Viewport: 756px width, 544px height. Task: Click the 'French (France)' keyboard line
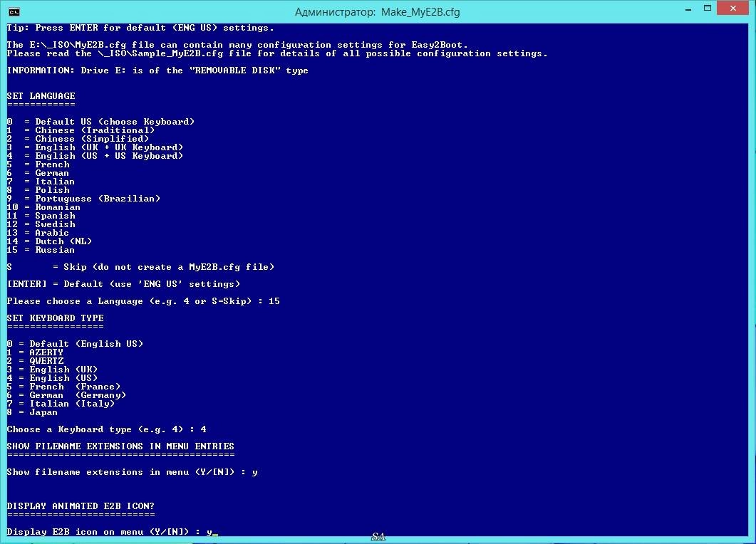63,387
